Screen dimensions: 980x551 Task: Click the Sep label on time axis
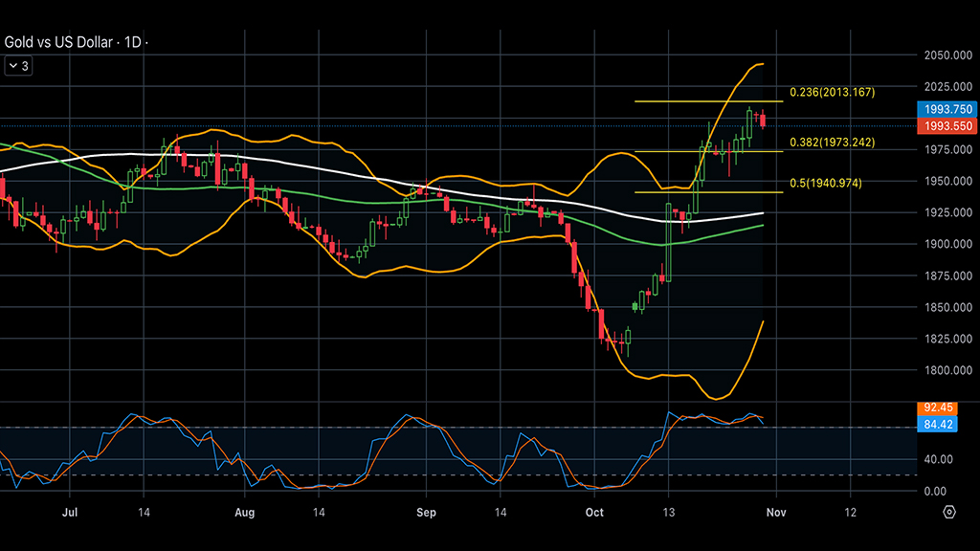[x=426, y=513]
